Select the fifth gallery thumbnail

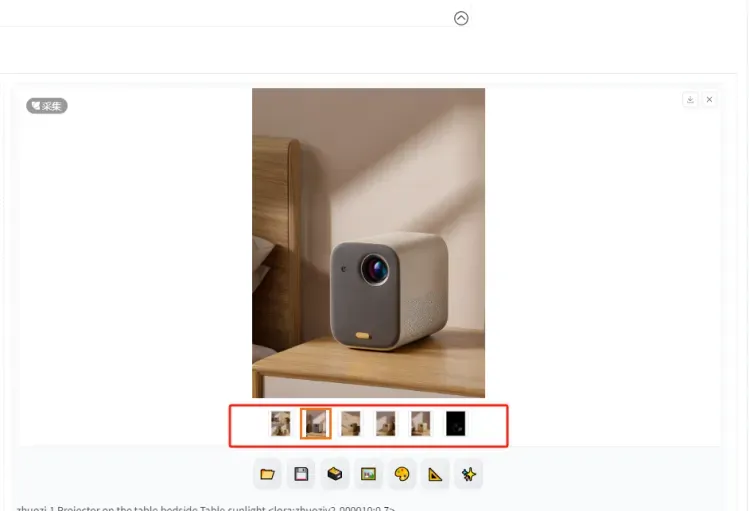coord(420,423)
